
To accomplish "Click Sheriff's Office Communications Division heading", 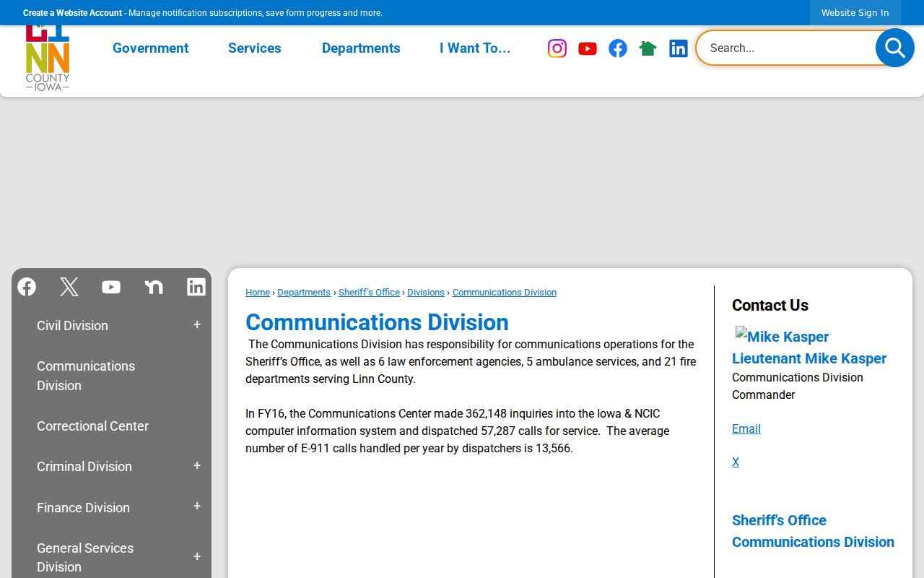I will pyautogui.click(x=813, y=531).
